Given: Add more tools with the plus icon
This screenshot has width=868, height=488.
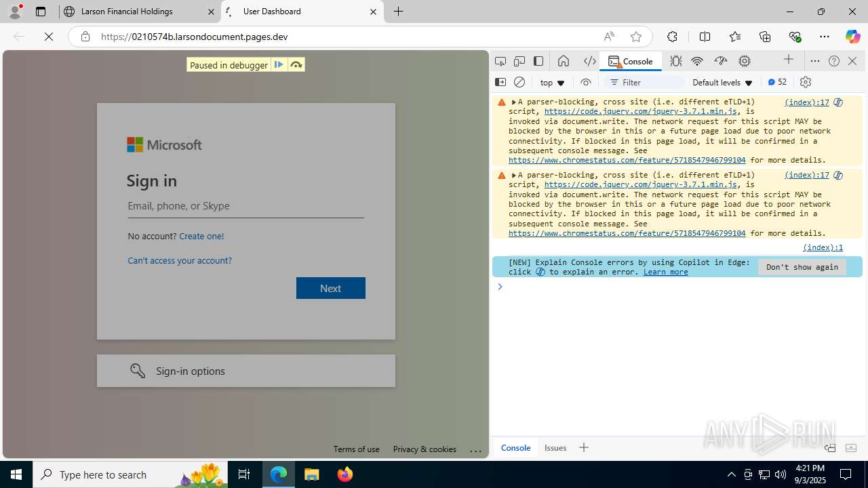Looking at the screenshot, I should [789, 60].
